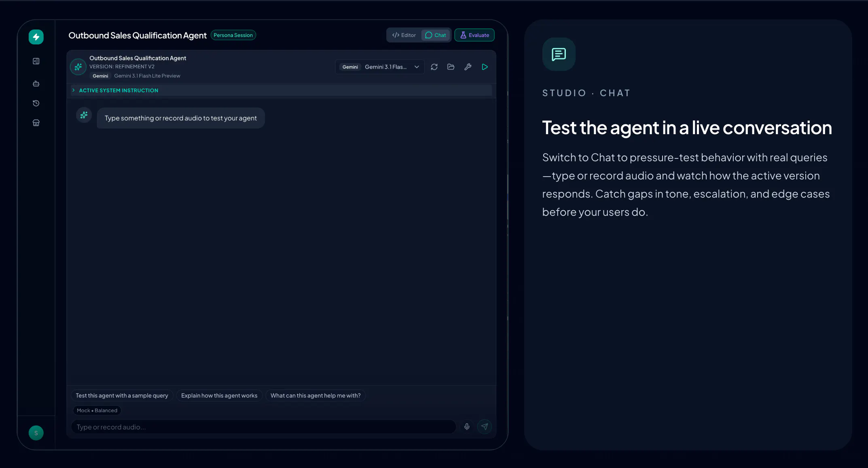Open the user avatar 'S' menu
Viewport: 868px width, 468px height.
click(36, 433)
